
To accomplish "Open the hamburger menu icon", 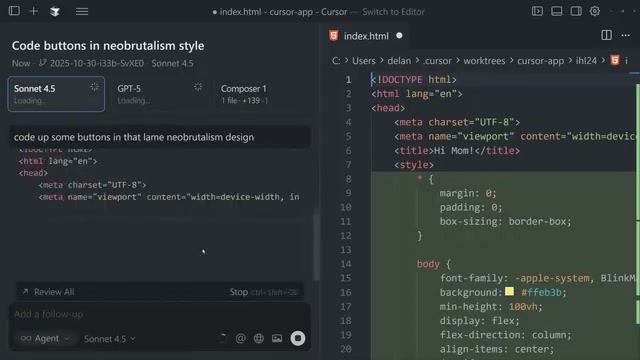I will pos(82,11).
